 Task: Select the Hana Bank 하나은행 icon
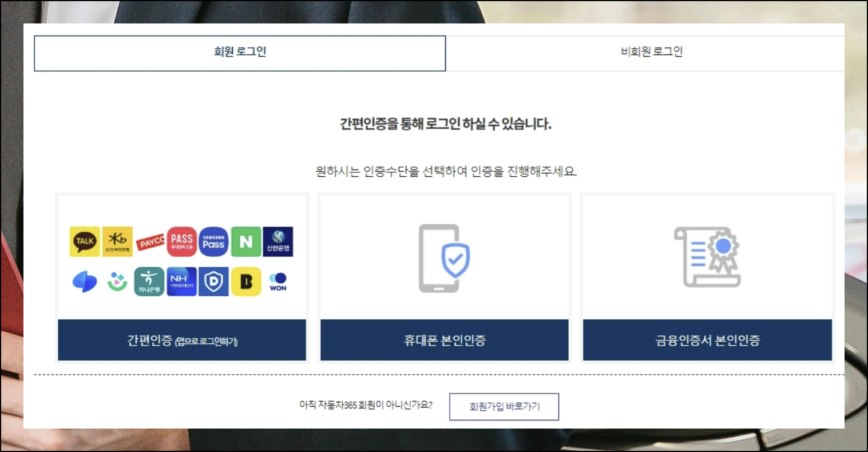149,281
